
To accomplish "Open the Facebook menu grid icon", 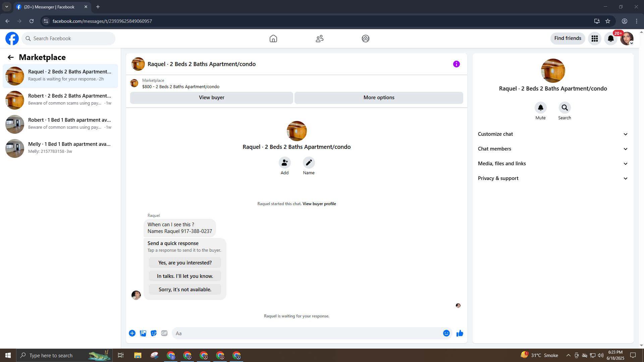I will [595, 39].
